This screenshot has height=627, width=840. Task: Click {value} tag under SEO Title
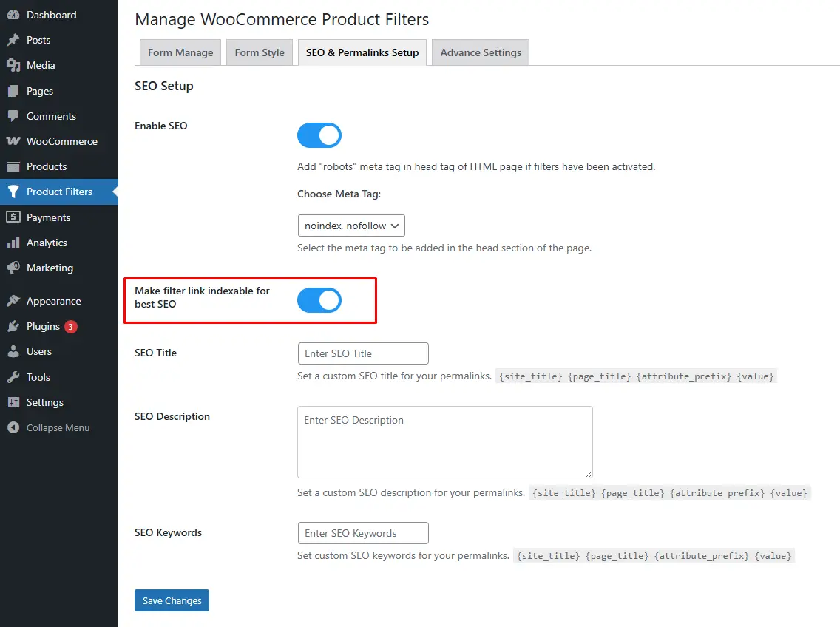coord(756,376)
